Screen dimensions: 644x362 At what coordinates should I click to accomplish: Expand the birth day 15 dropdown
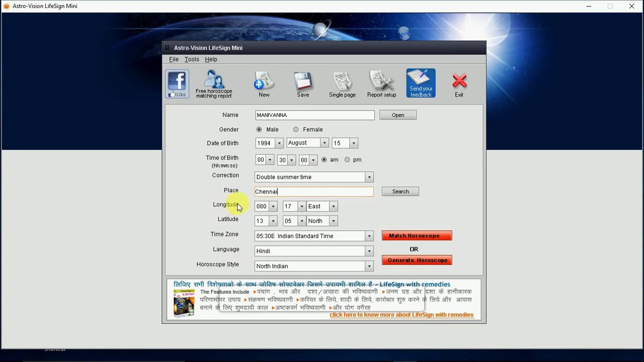click(x=354, y=143)
